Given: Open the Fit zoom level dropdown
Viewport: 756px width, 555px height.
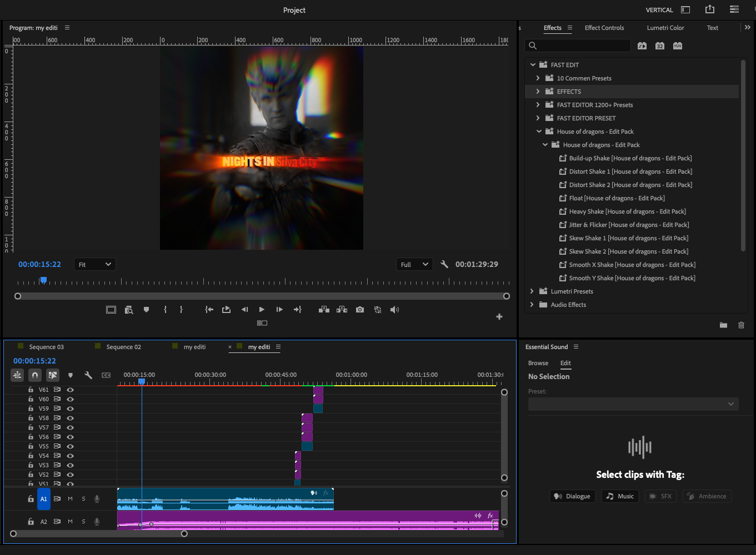Looking at the screenshot, I should click(x=95, y=265).
